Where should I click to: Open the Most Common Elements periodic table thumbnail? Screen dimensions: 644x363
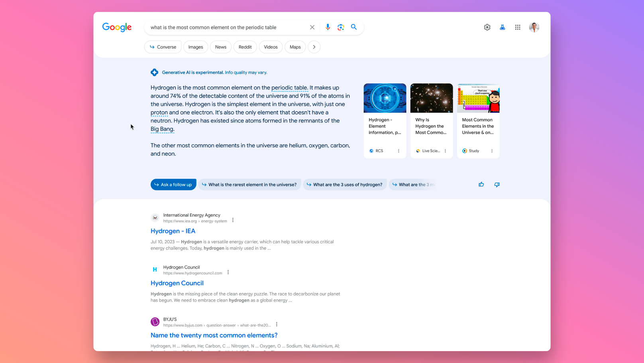coord(478,98)
